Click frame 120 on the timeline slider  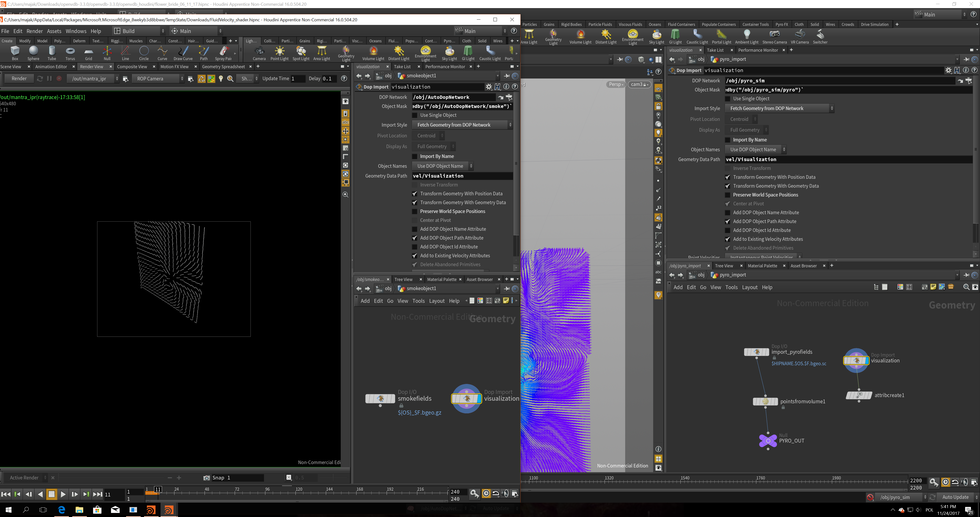click(299, 493)
